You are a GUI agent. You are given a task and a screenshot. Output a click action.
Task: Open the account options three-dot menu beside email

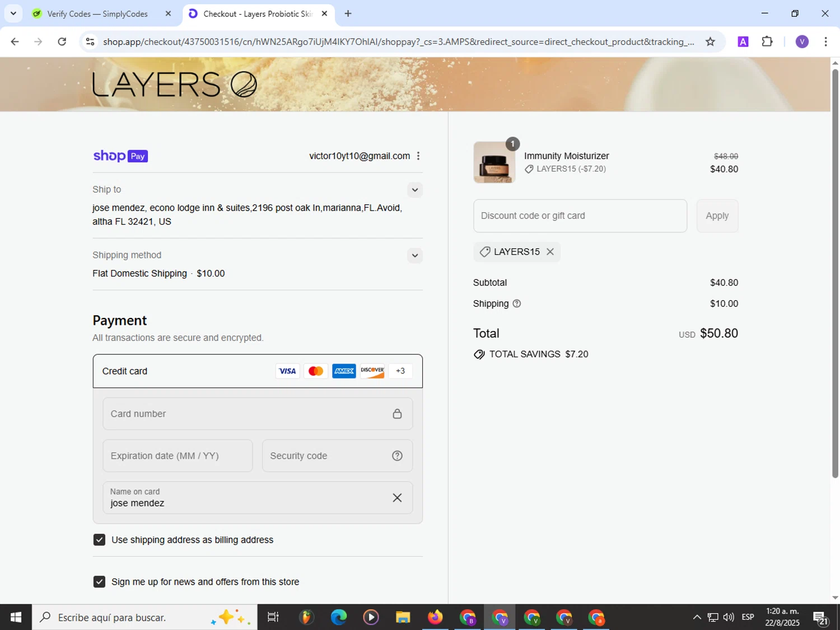(418, 156)
